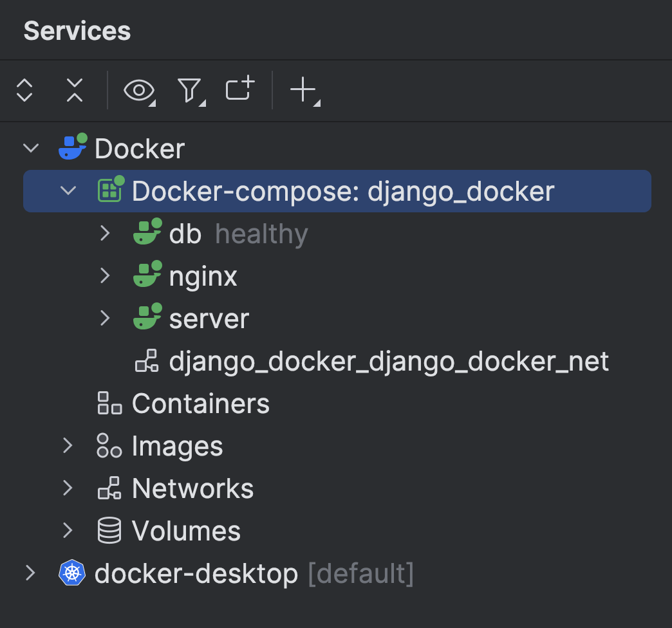This screenshot has height=628, width=672.
Task: Click the Docker-compose grid icon
Action: click(110, 190)
